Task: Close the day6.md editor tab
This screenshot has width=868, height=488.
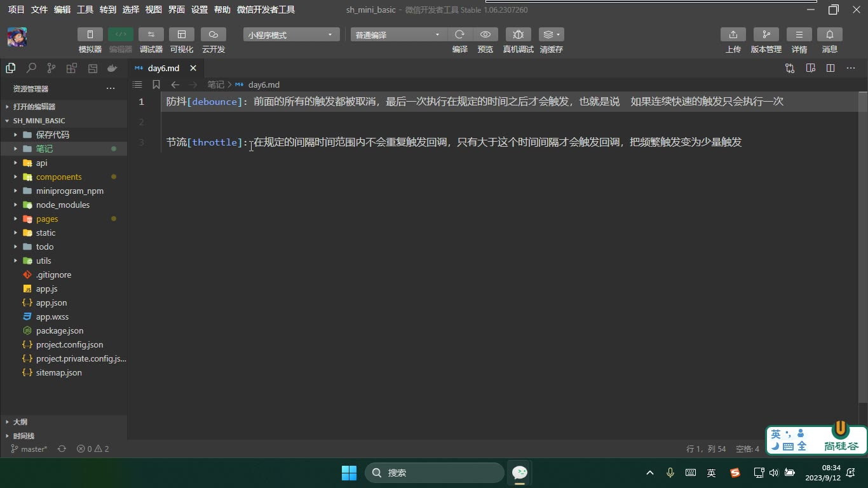Action: pos(193,68)
